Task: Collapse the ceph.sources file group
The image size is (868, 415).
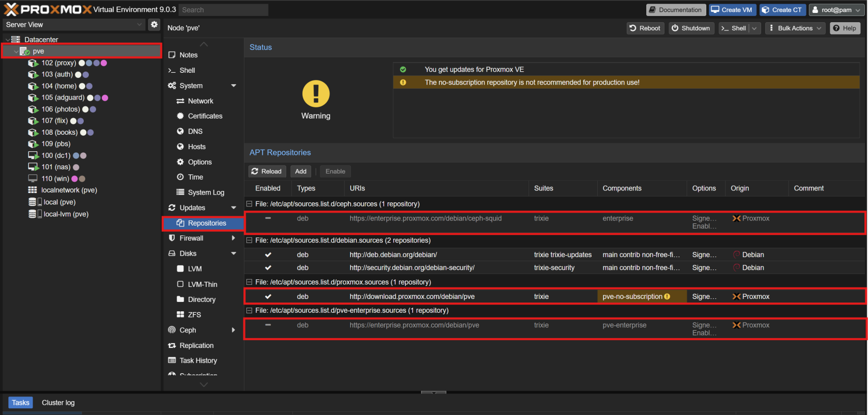Action: pyautogui.click(x=249, y=204)
